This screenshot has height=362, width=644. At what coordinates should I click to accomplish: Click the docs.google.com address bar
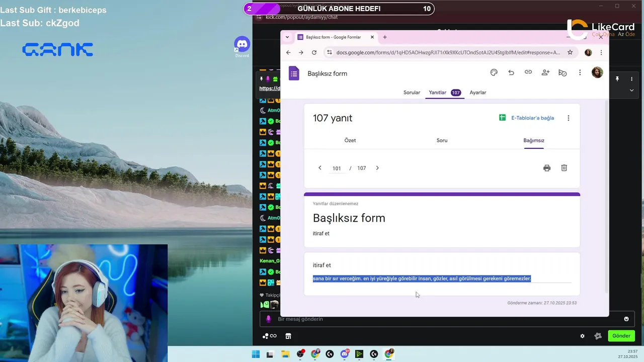point(448,52)
